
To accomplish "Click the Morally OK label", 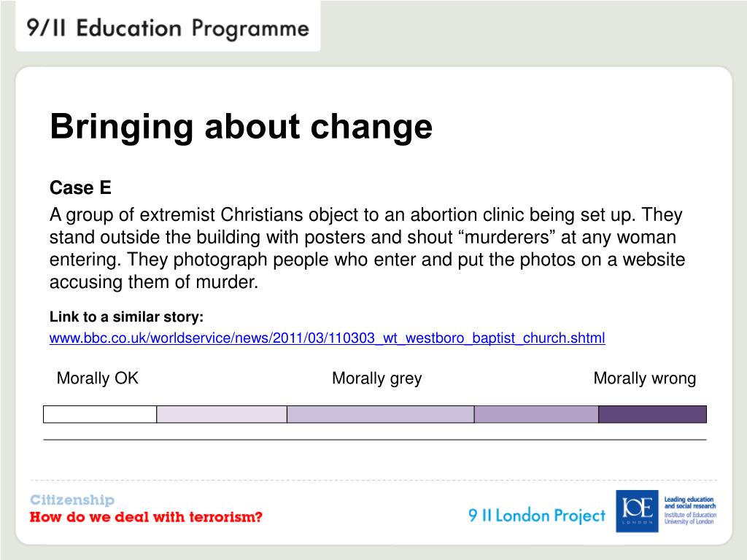I will 98,378.
